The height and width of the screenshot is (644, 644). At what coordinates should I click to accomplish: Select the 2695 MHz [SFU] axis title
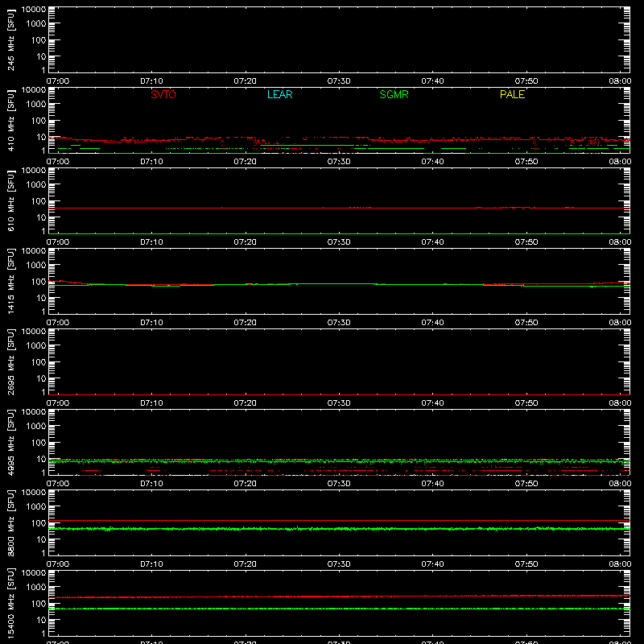click(x=10, y=361)
